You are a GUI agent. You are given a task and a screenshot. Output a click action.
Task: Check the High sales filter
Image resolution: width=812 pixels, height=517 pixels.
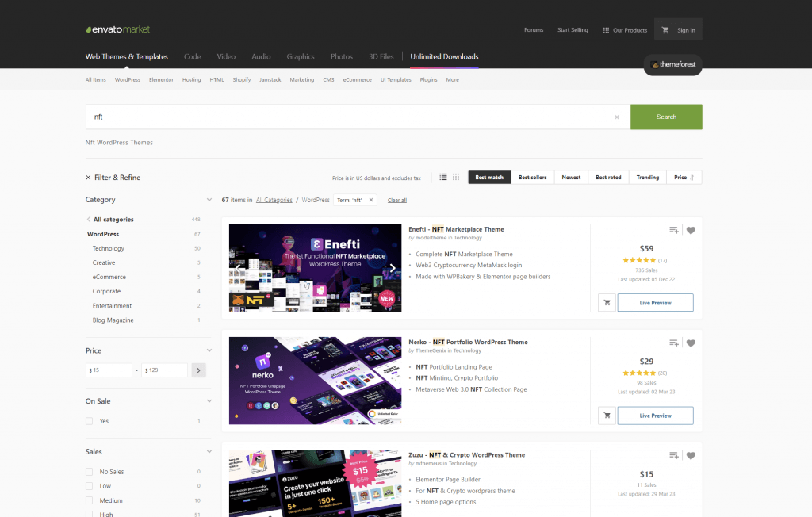point(89,514)
